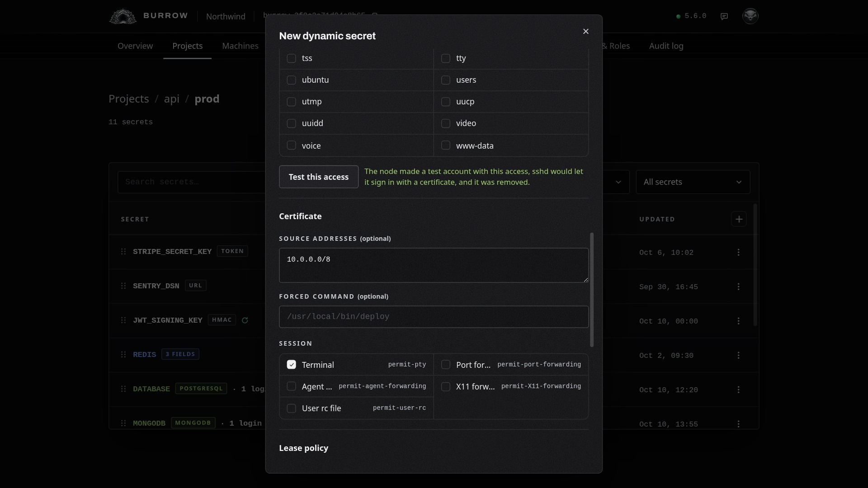Focus the Source addresses text area
The image size is (868, 488).
pyautogui.click(x=434, y=265)
